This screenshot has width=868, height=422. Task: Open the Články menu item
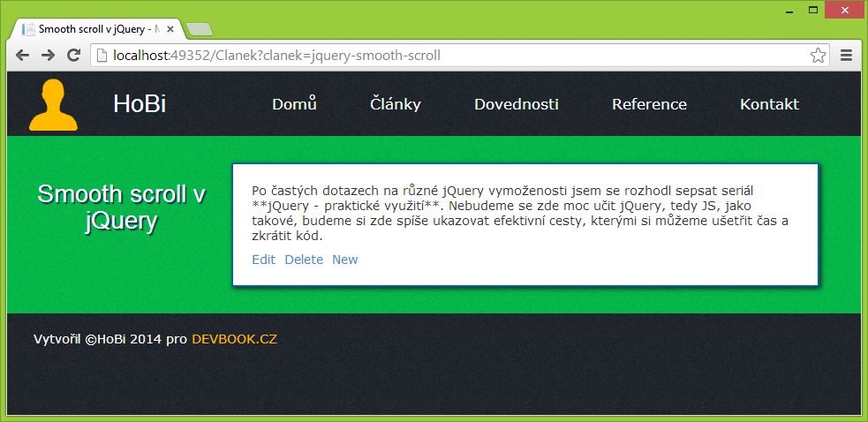[x=396, y=104]
